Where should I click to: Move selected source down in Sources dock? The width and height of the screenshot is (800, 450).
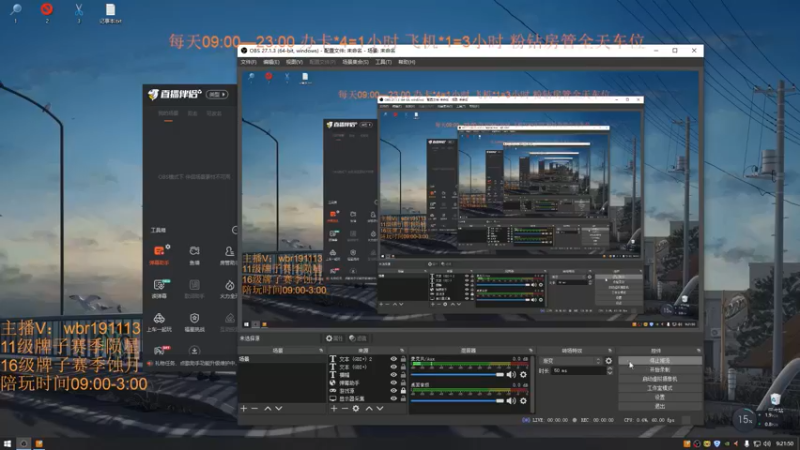tap(380, 409)
